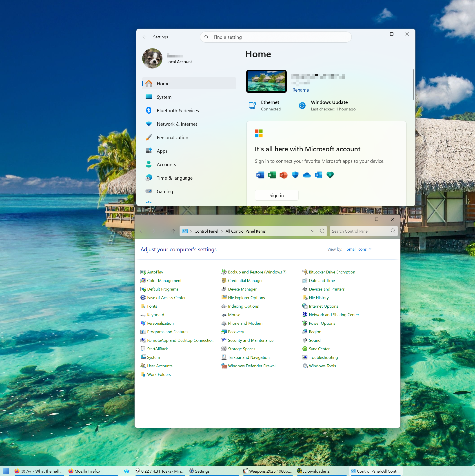
Task: Click the Windows Defender Firewall icon
Action: point(224,366)
